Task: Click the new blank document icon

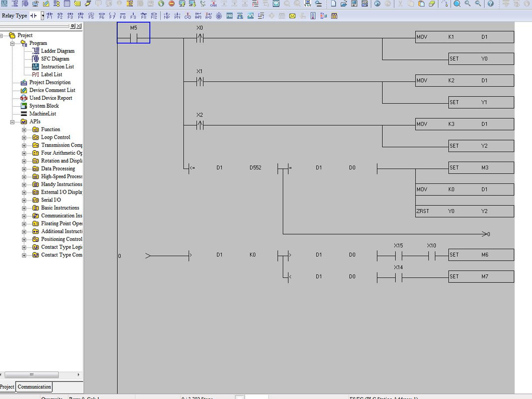Action: [333, 3]
